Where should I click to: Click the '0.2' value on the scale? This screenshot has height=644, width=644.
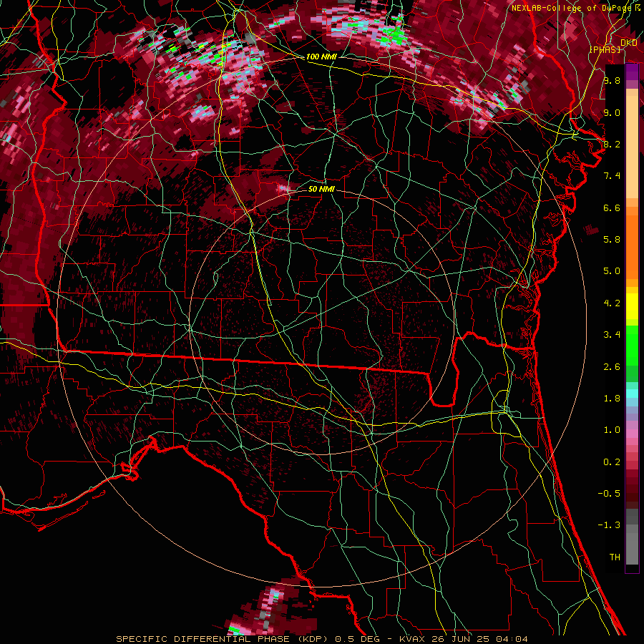pos(612,462)
